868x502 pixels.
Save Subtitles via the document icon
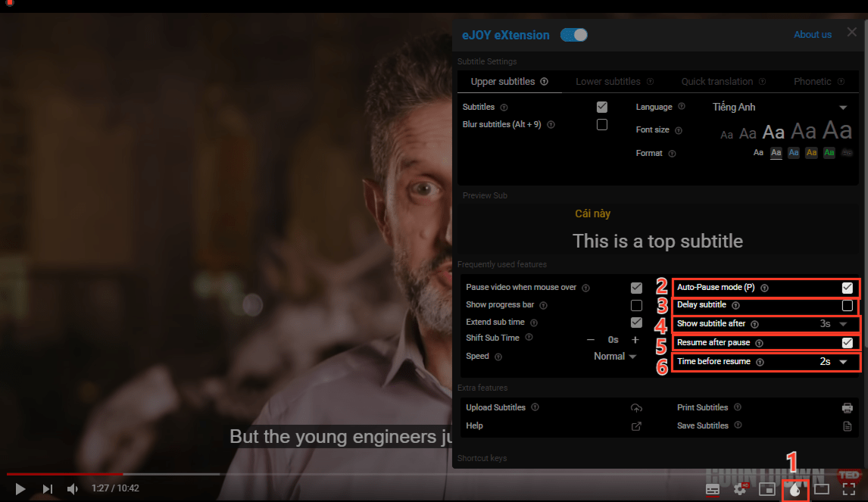pyautogui.click(x=848, y=426)
